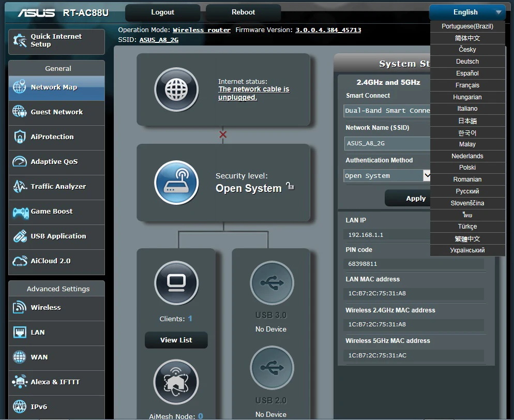Click the Clients computer icon

[176, 282]
